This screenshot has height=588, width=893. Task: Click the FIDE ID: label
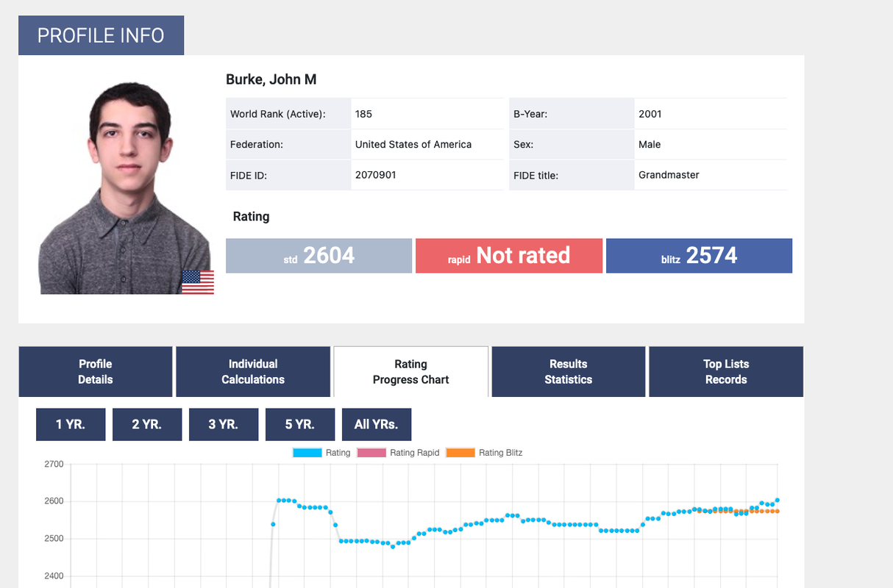(249, 176)
